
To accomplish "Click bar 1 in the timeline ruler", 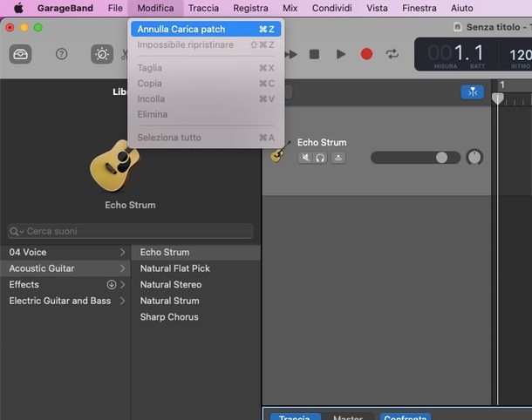I will tap(502, 85).
